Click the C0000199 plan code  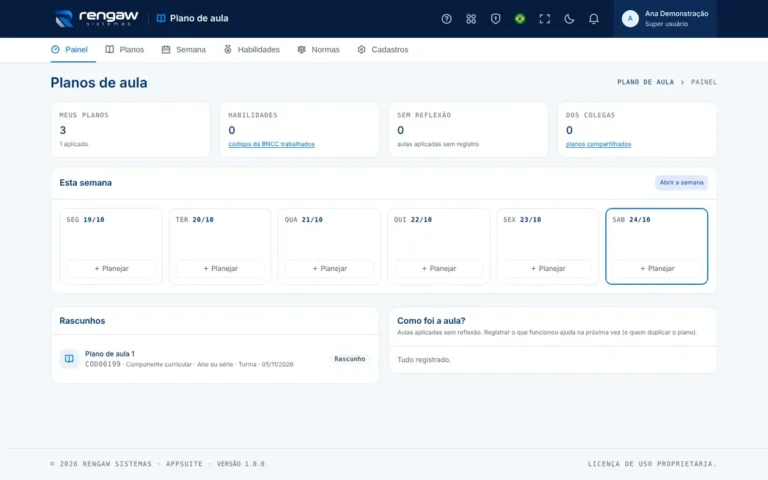coord(103,364)
